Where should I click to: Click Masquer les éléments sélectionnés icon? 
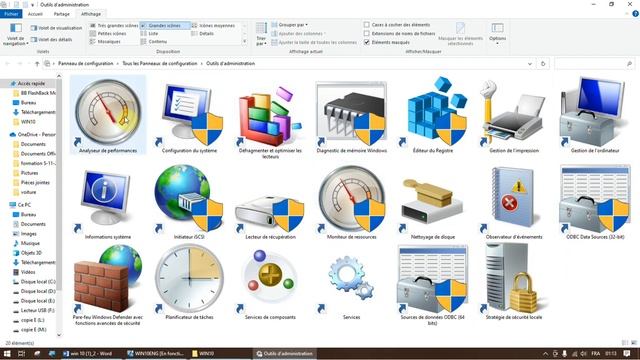(x=460, y=33)
